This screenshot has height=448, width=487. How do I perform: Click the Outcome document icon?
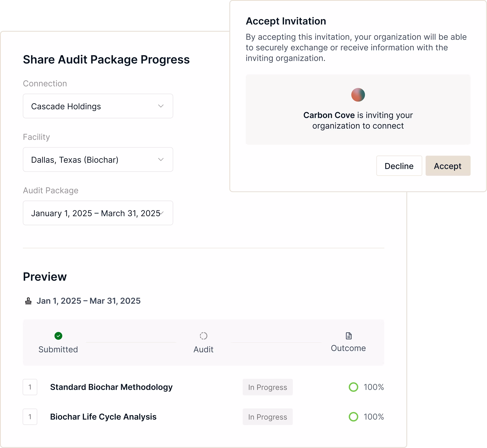pyautogui.click(x=349, y=336)
